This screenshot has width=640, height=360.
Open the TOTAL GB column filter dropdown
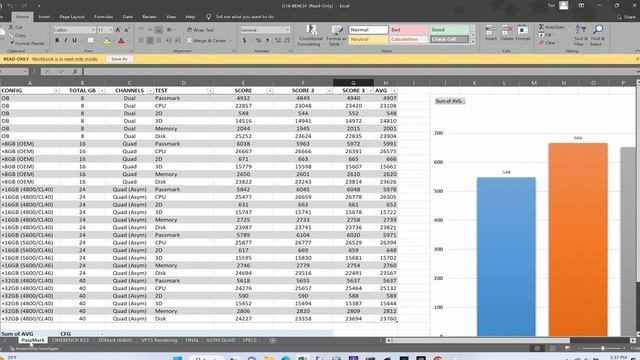(x=102, y=91)
